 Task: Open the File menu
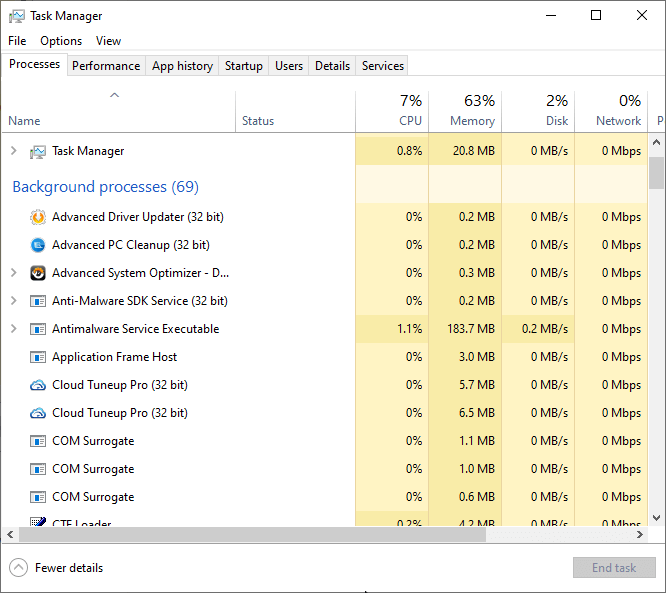17,41
